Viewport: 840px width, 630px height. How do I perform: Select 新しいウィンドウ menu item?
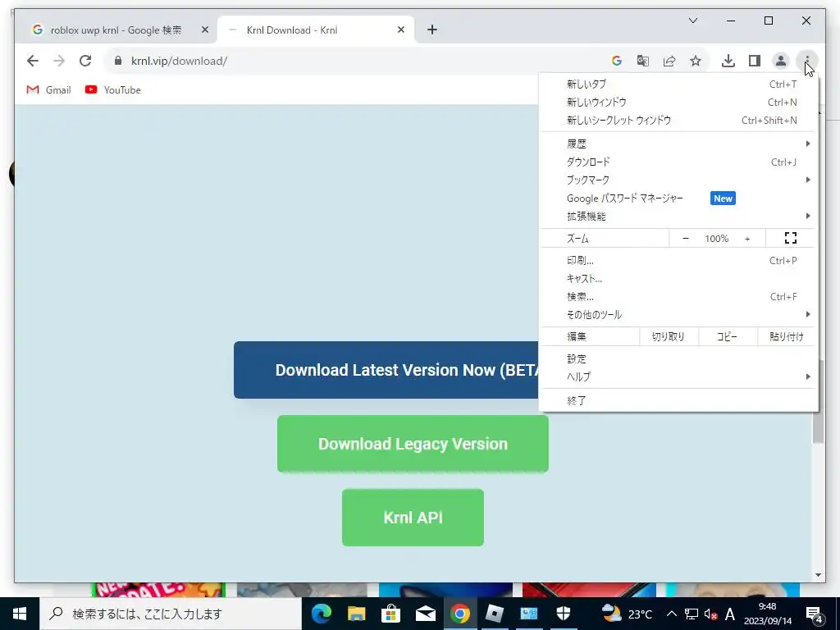[x=678, y=103]
